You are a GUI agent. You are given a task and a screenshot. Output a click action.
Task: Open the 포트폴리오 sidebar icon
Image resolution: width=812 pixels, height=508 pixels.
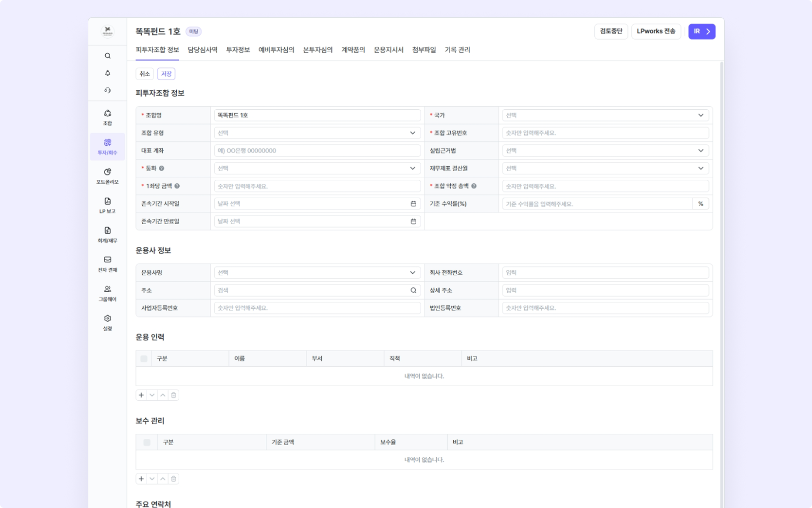pyautogui.click(x=108, y=176)
